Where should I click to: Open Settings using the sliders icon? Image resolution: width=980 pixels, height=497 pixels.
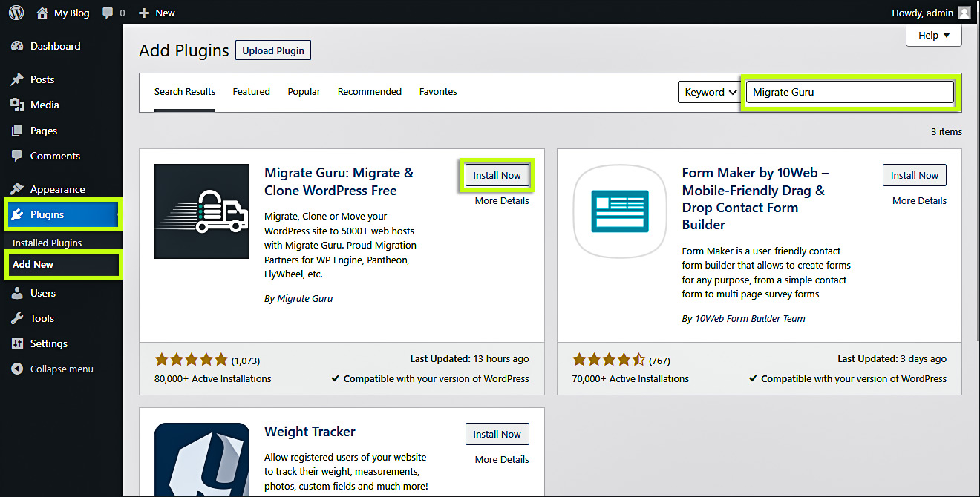(17, 343)
